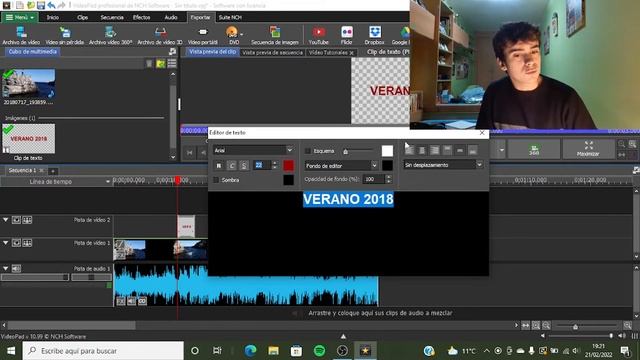Open Audio ribbon tab

[x=171, y=18]
